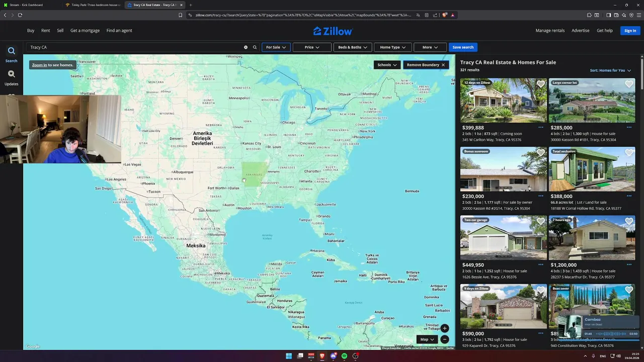Open a new browser tab
The width and height of the screenshot is (644, 362).
click(x=191, y=5)
